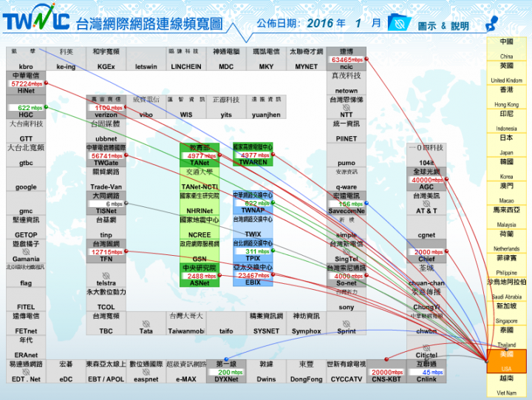Viewport: 532px width, 400px height.
Task: Select 中國 China in the country list
Action: [x=506, y=49]
